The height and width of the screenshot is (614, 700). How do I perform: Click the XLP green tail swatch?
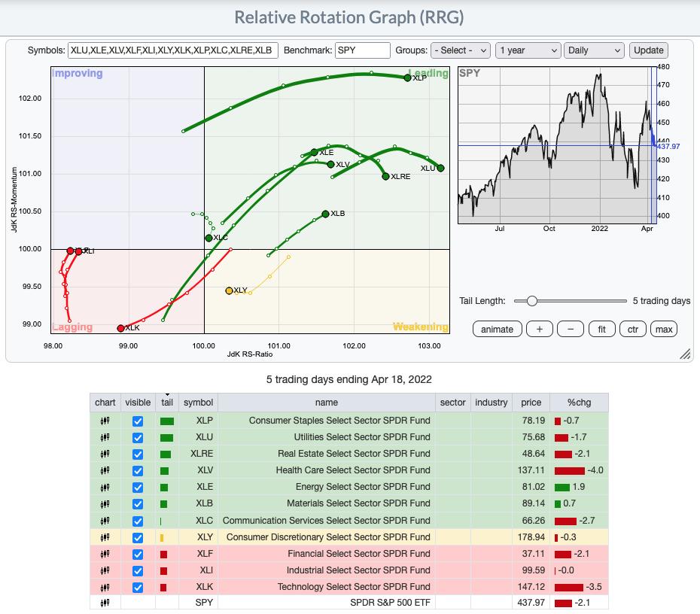point(167,421)
